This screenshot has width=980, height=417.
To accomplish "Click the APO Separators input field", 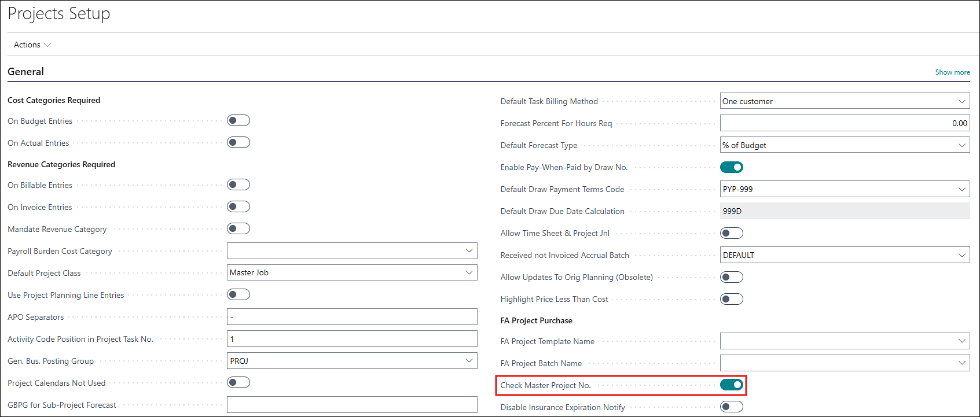I will point(352,317).
